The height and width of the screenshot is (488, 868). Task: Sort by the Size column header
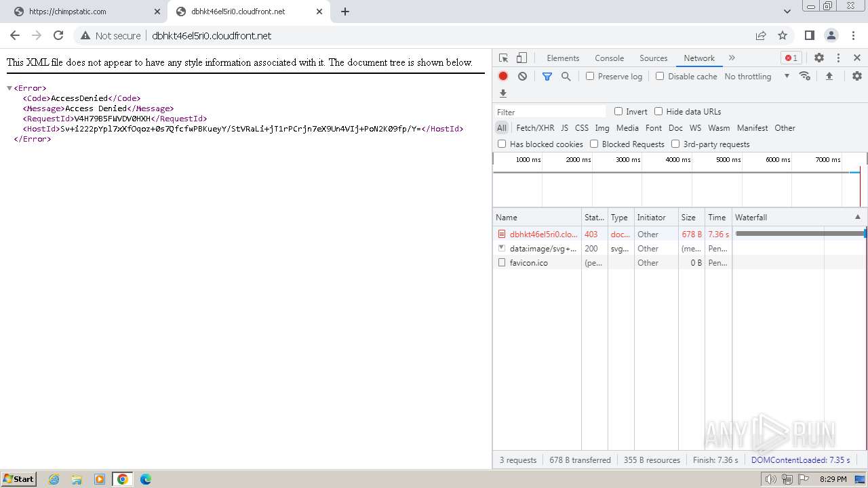point(691,217)
